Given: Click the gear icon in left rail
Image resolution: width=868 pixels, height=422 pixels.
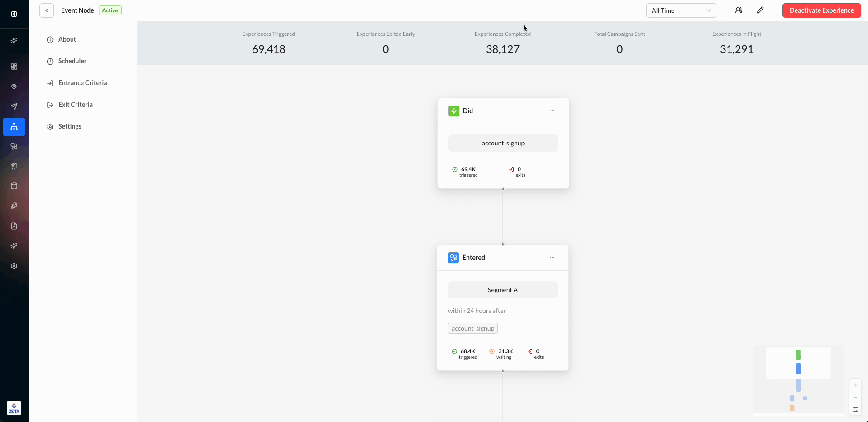Looking at the screenshot, I should (14, 266).
